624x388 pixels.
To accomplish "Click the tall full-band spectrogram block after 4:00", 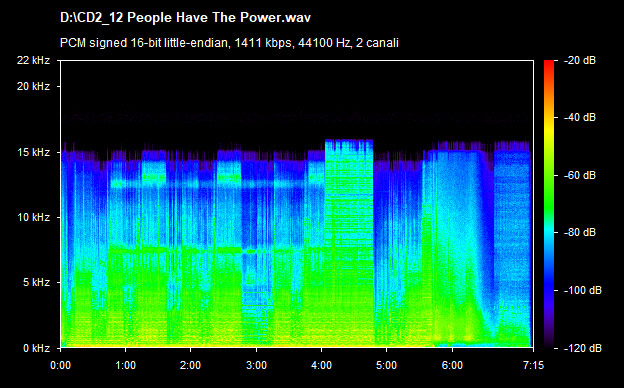I will (x=349, y=243).
